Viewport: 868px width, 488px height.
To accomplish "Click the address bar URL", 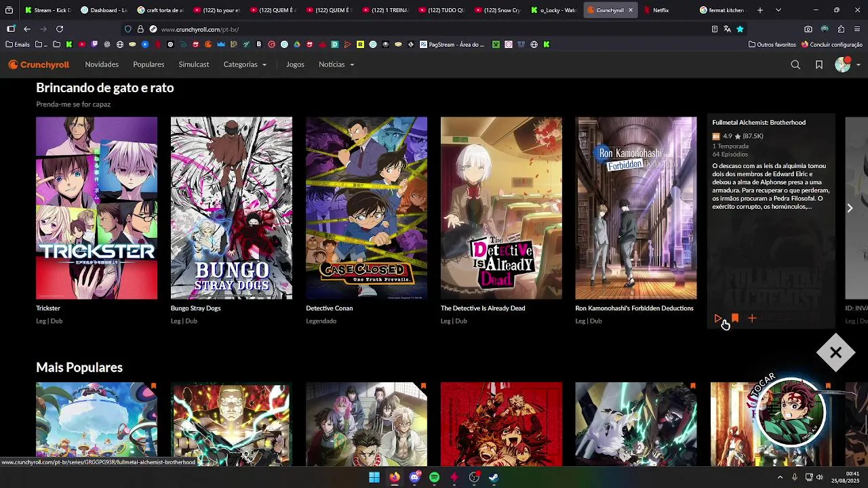I will pyautogui.click(x=199, y=29).
